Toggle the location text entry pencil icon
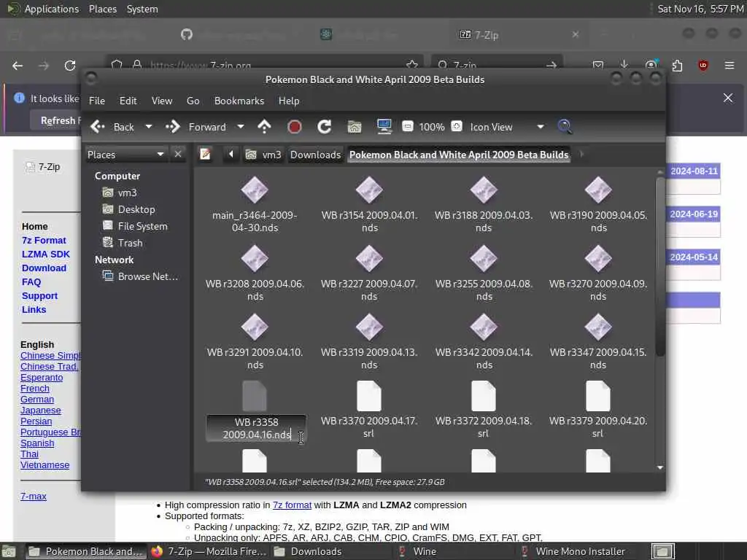Viewport: 747px width, 560px height. coord(205,155)
